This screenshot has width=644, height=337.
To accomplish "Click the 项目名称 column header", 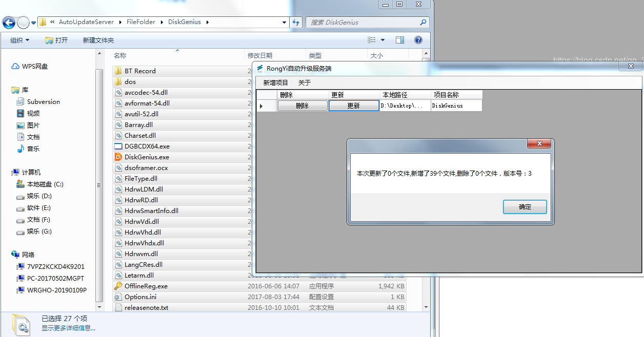I will click(x=456, y=95).
